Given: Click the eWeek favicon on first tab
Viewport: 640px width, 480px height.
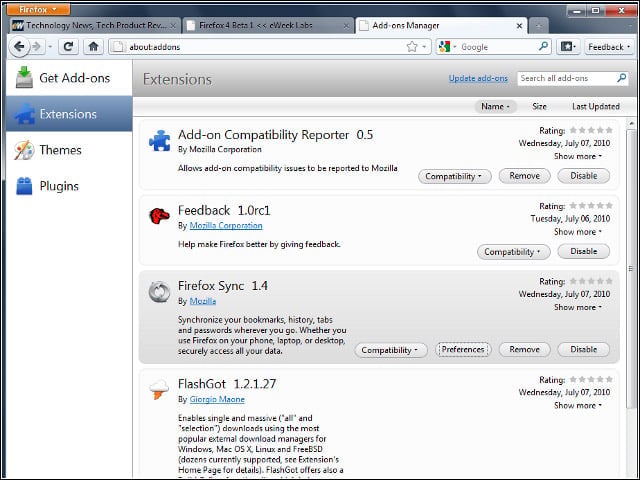Looking at the screenshot, I should [18, 26].
